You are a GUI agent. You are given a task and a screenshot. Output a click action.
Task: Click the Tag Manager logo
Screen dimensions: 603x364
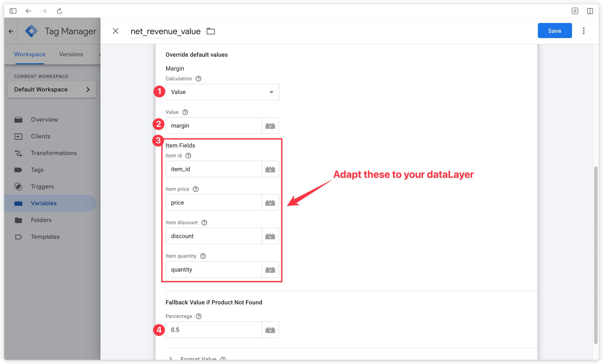click(x=31, y=31)
